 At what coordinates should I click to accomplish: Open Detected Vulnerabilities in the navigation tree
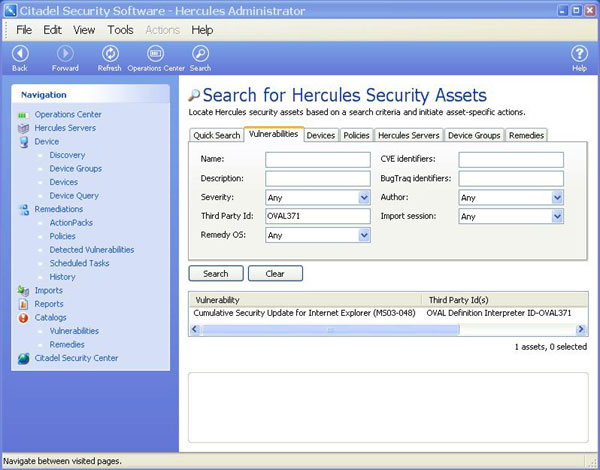pyautogui.click(x=92, y=250)
